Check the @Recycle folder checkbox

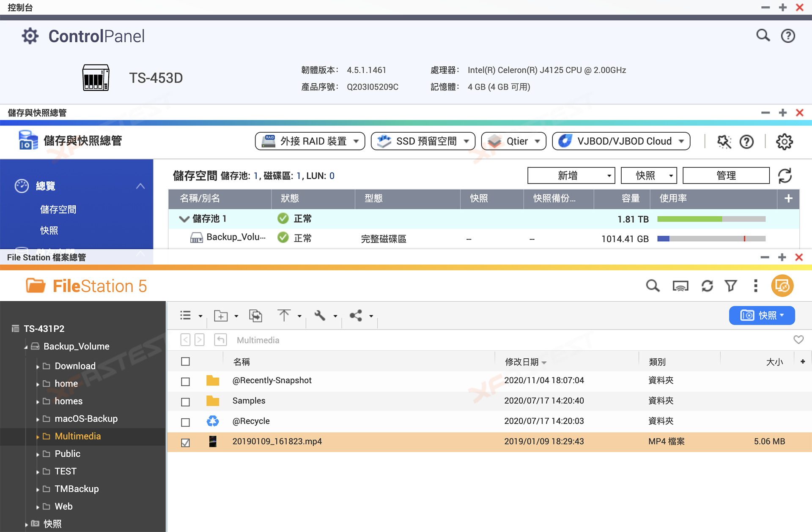coord(185,422)
